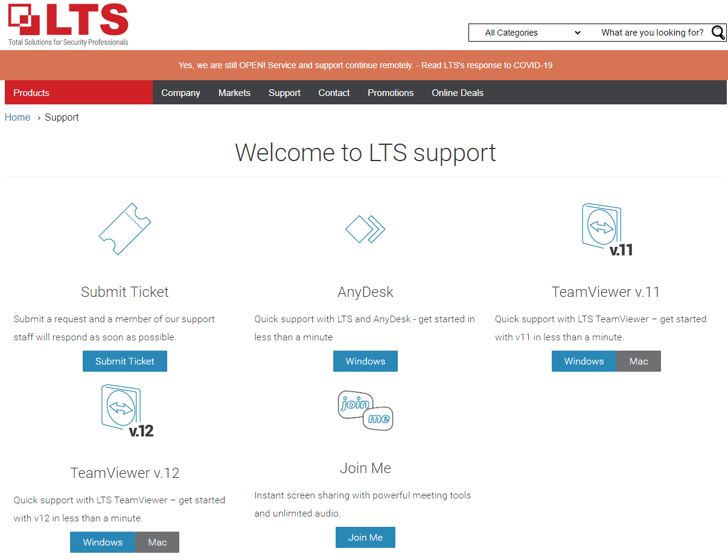This screenshot has width=728, height=560.
Task: Open the Company menu
Action: (x=180, y=92)
